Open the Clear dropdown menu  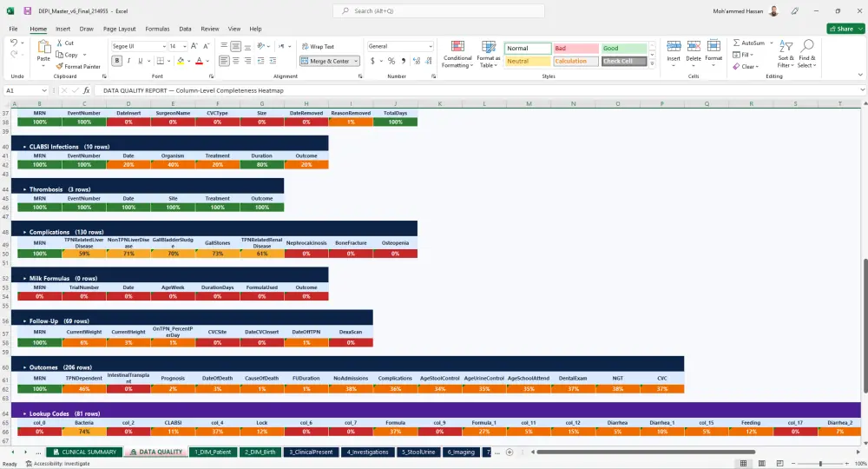pos(745,67)
